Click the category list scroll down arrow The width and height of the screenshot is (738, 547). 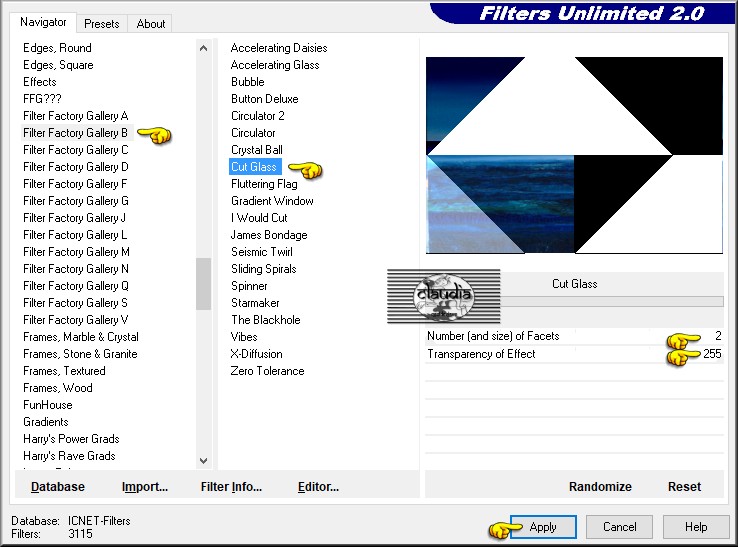point(203,460)
